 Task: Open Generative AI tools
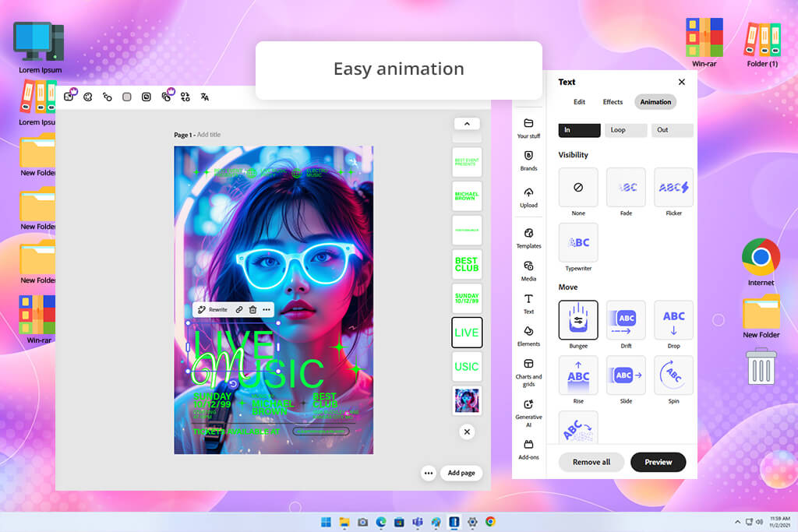528,408
